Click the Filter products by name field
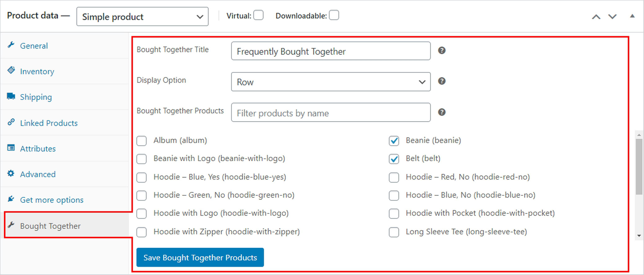 (331, 112)
